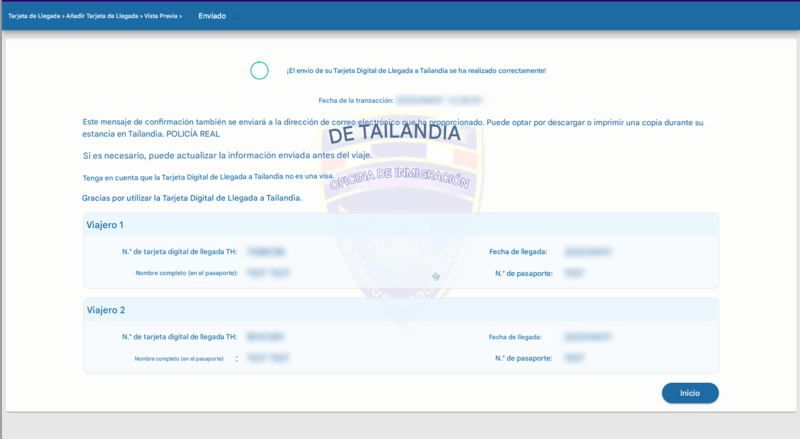This screenshot has height=439, width=800.
Task: Click the 'Si es necesario, puede actualizar' line
Action: [x=228, y=155]
